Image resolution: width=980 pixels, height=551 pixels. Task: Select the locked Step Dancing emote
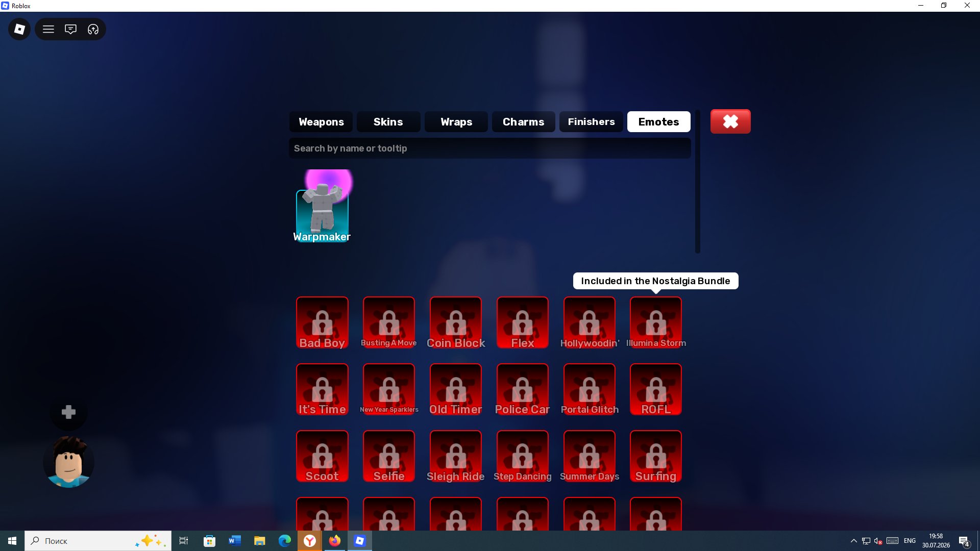coord(523,456)
